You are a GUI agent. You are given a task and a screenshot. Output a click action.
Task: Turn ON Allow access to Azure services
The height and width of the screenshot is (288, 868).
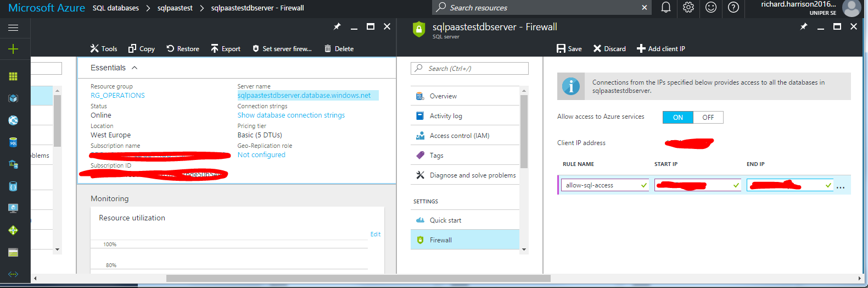coord(678,118)
